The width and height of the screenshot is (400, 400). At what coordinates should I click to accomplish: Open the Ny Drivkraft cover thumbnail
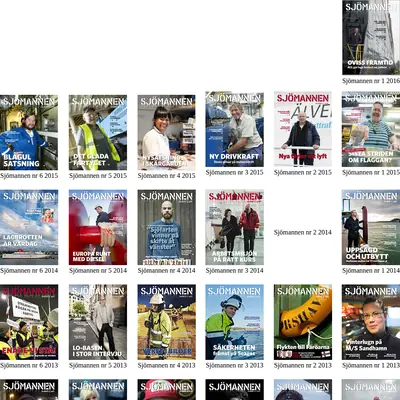(235, 129)
